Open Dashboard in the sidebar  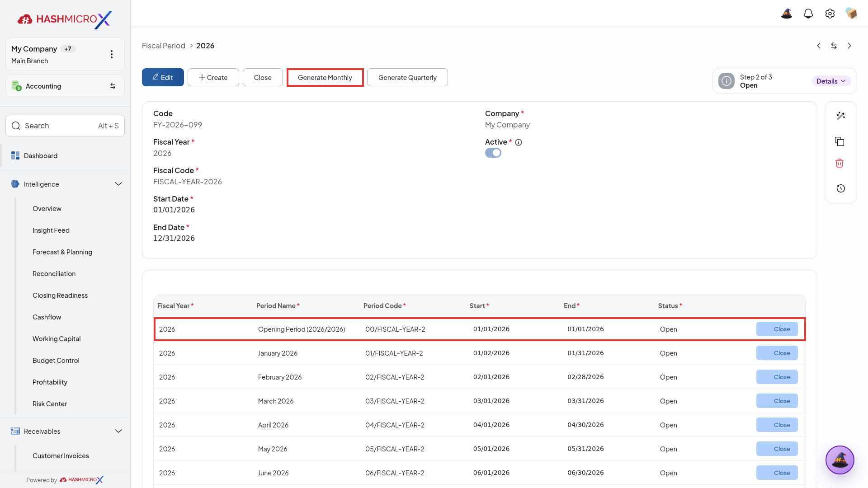click(65, 155)
